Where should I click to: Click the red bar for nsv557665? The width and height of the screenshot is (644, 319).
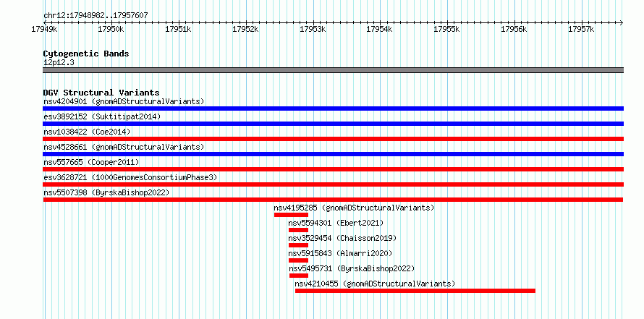click(333, 169)
